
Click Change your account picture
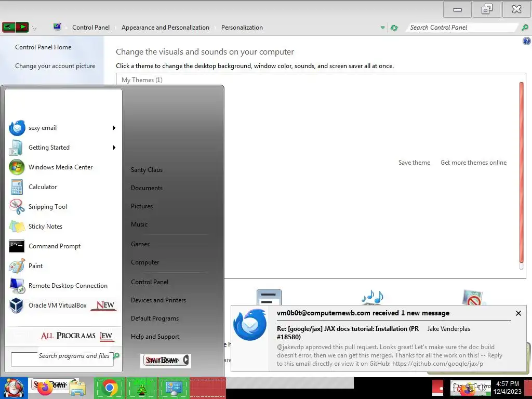[x=55, y=66]
